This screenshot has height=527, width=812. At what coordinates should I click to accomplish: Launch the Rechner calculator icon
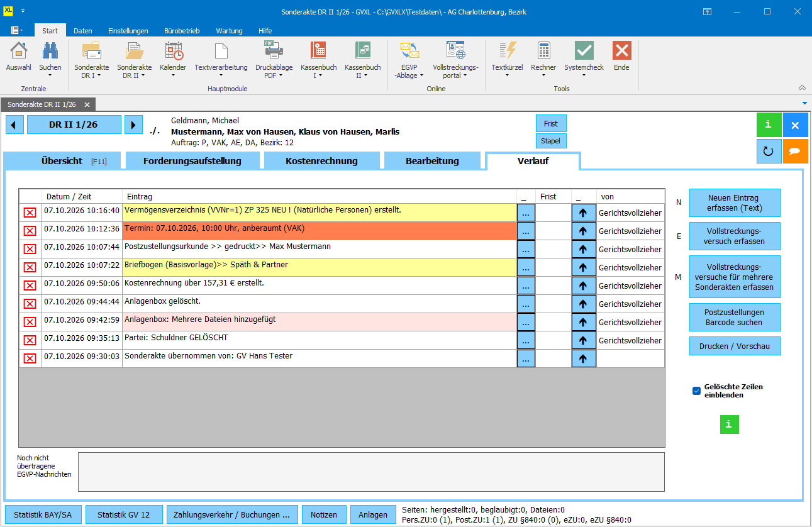(543, 50)
